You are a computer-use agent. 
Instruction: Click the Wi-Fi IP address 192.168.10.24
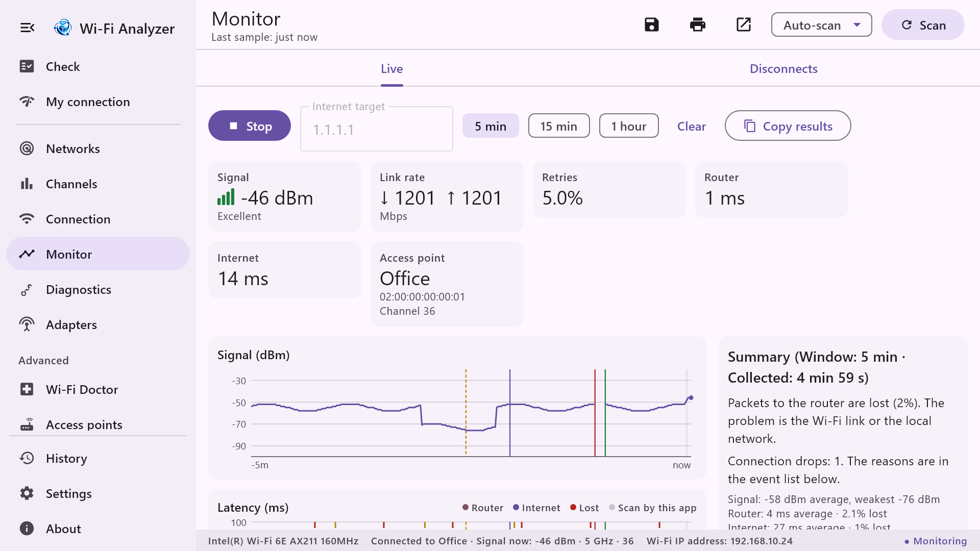tap(720, 541)
